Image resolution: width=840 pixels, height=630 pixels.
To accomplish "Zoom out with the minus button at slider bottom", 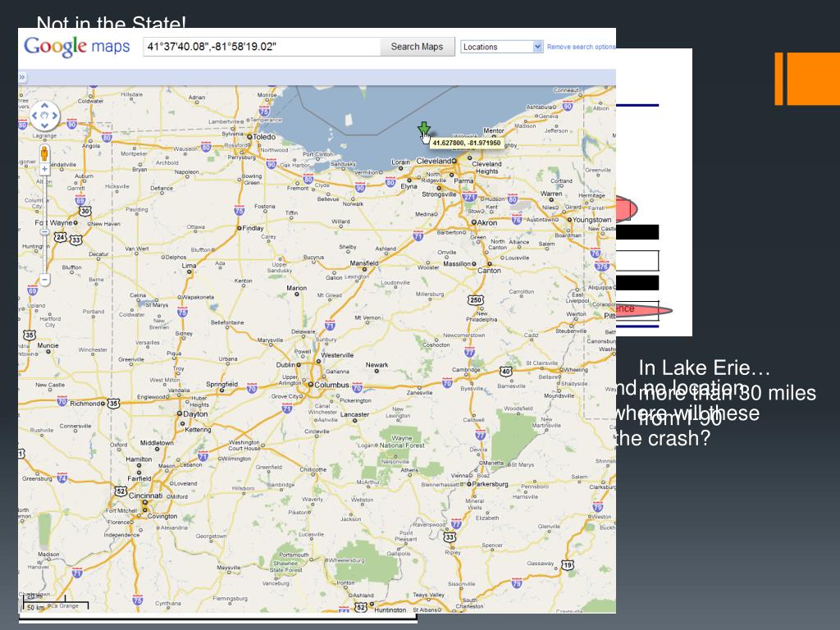I will point(44,280).
